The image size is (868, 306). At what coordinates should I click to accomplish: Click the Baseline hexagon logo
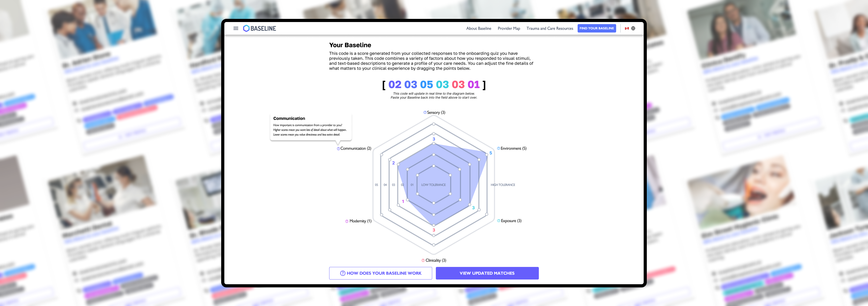[x=246, y=28]
